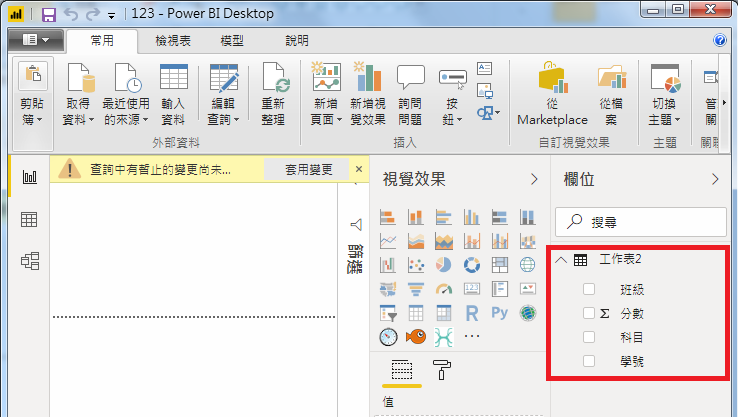Select the matrix visual
Viewport: 738px width, 417px height.
[443, 313]
